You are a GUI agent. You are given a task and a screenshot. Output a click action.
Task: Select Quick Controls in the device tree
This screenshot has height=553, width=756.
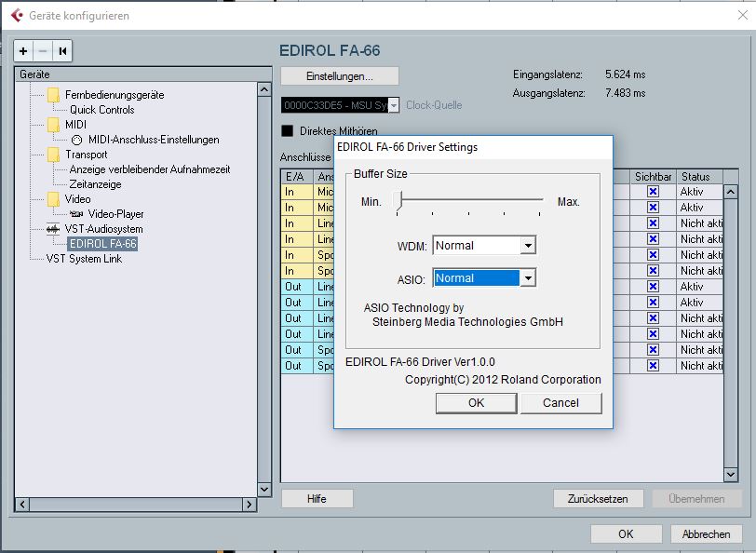tap(101, 110)
